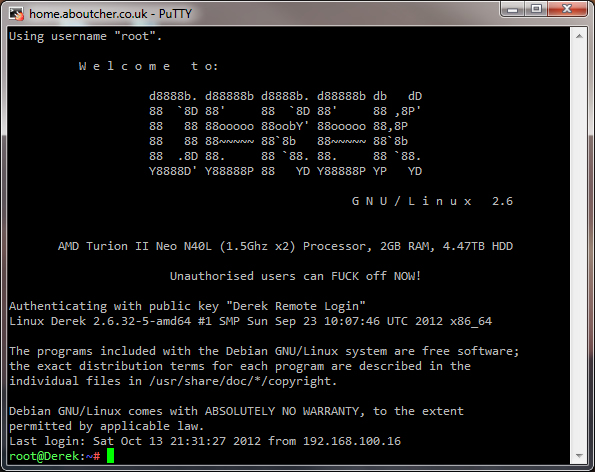
Task: Click the Linux Derek 2.6.32-5-amd64 kernel line
Action: 250,321
